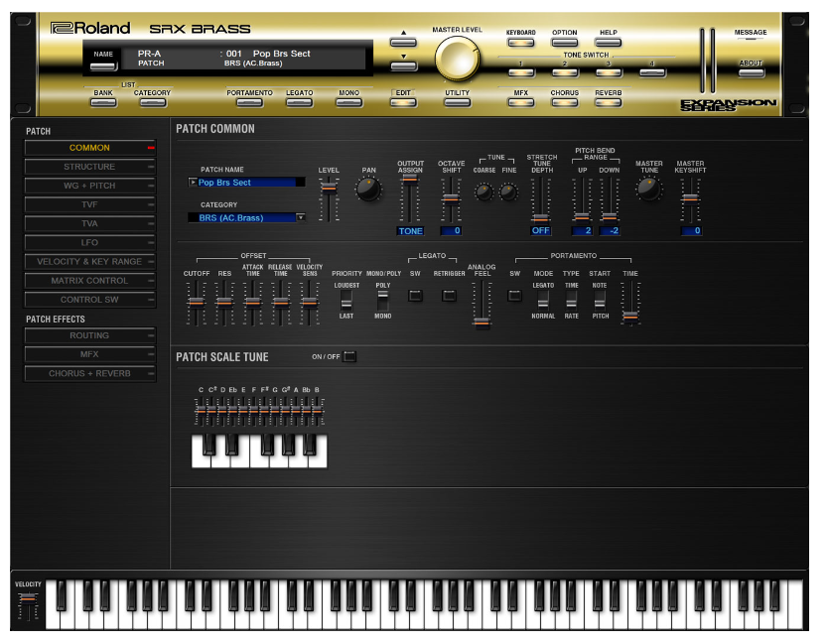The width and height of the screenshot is (828, 644).
Task: Click the patch down arrow button
Action: (x=403, y=65)
